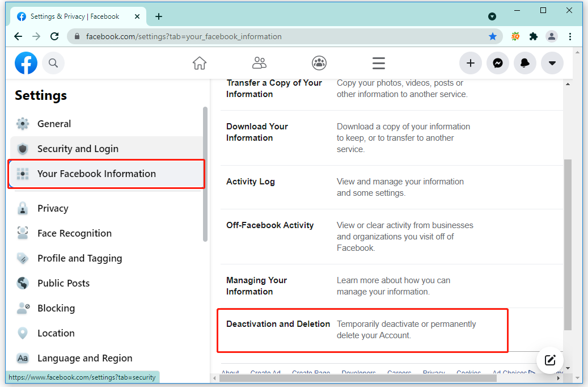Image resolution: width=588 pixels, height=387 pixels.
Task: Click the Profile and Tagging tag icon
Action: pyautogui.click(x=23, y=258)
